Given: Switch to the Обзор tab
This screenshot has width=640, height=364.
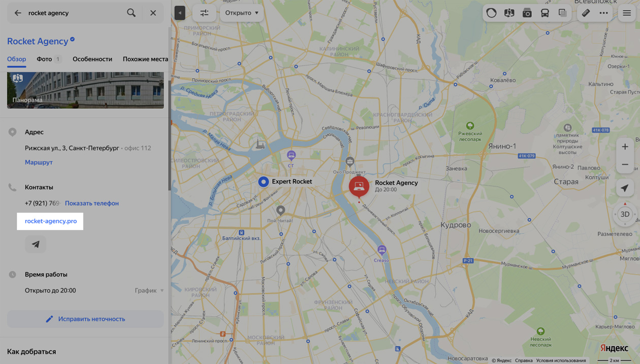Looking at the screenshot, I should [x=16, y=59].
